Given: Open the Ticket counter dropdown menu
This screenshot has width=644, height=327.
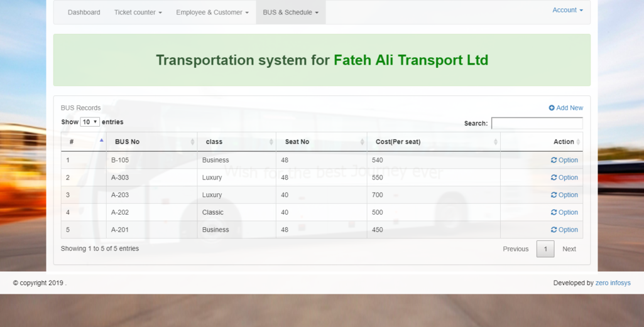Looking at the screenshot, I should pos(138,13).
